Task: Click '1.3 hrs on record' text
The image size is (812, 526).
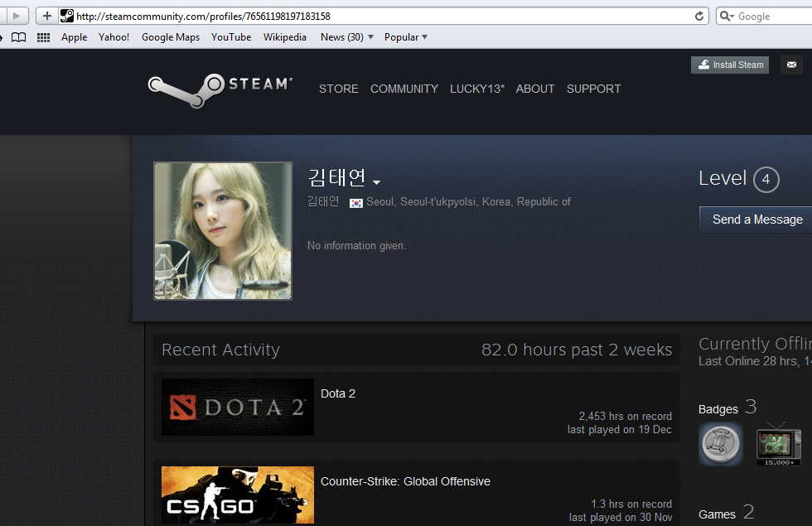Action: [631, 504]
